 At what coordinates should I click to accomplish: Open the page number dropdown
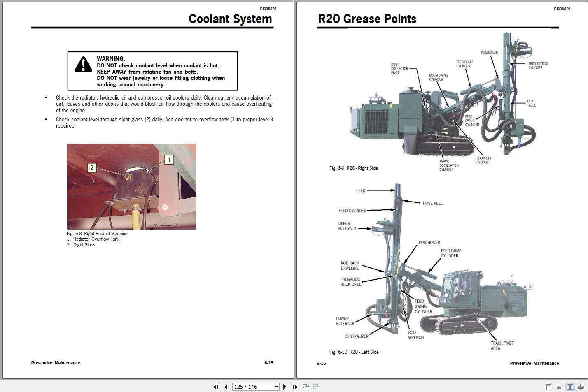click(275, 387)
